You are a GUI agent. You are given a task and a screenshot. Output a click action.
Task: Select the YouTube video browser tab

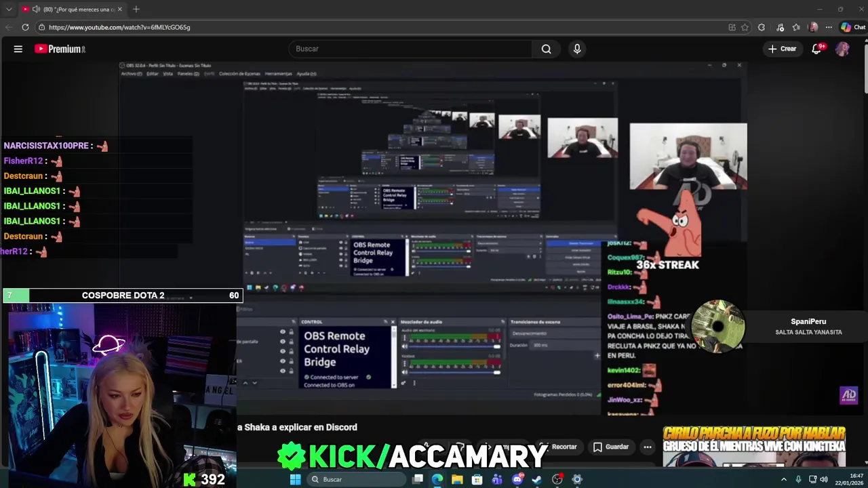pyautogui.click(x=71, y=9)
